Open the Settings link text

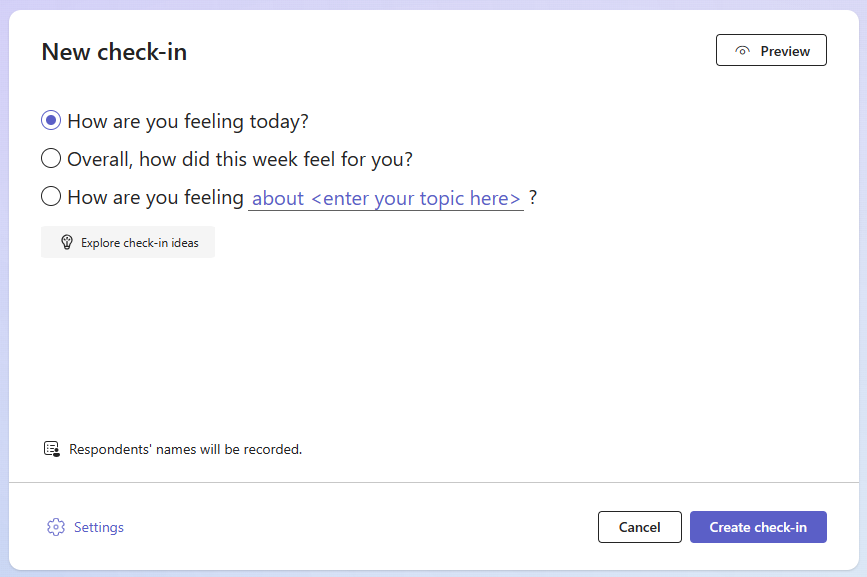[x=99, y=527]
